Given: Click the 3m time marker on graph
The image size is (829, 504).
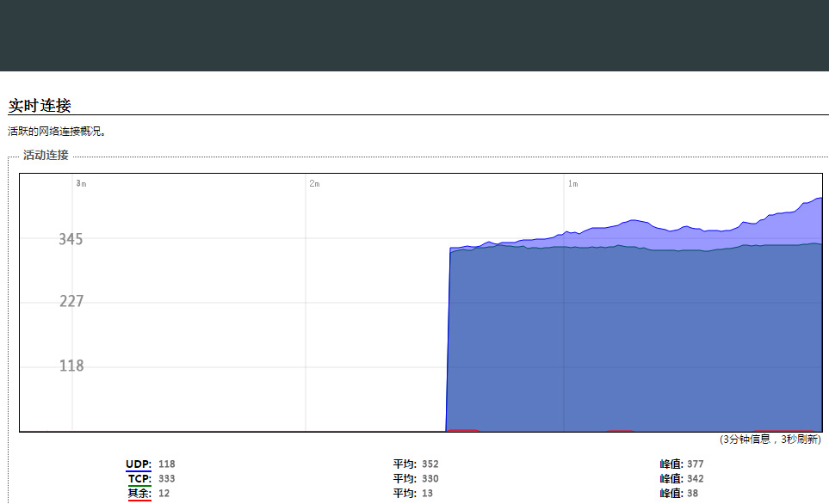Looking at the screenshot, I should pos(81,183).
